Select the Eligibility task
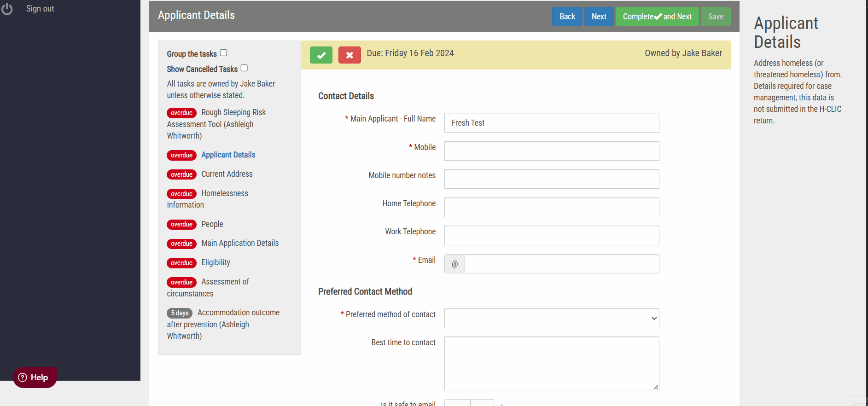 click(x=216, y=262)
